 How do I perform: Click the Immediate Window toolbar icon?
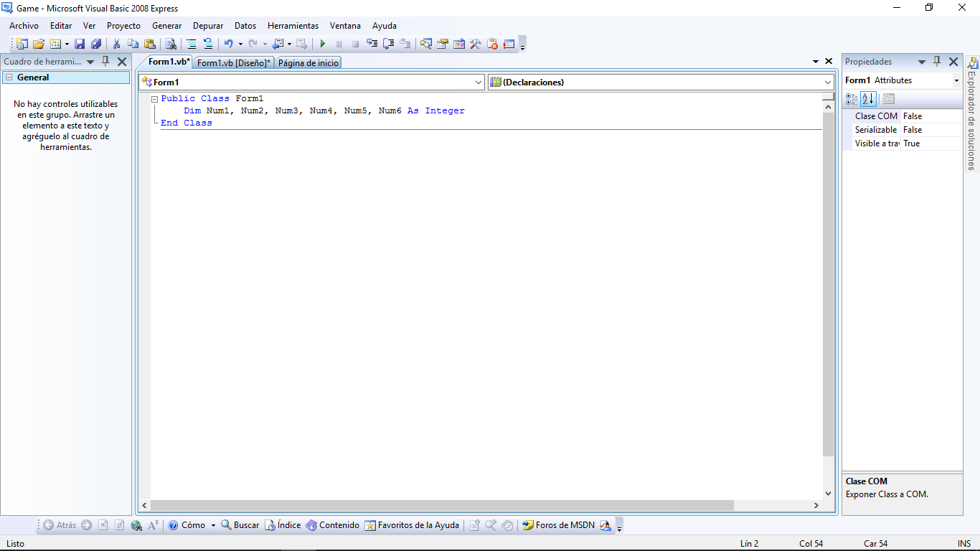[509, 44]
